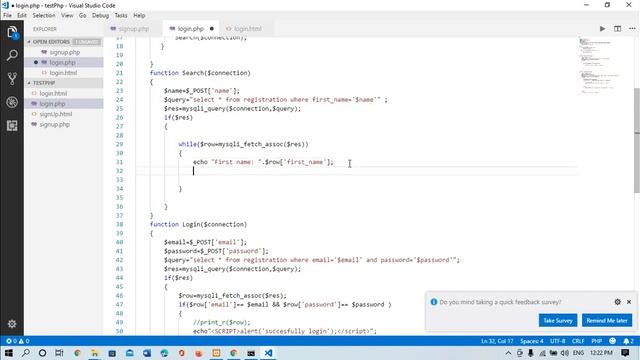
Task: Click line number 38 in the gutter
Action: click(119, 224)
